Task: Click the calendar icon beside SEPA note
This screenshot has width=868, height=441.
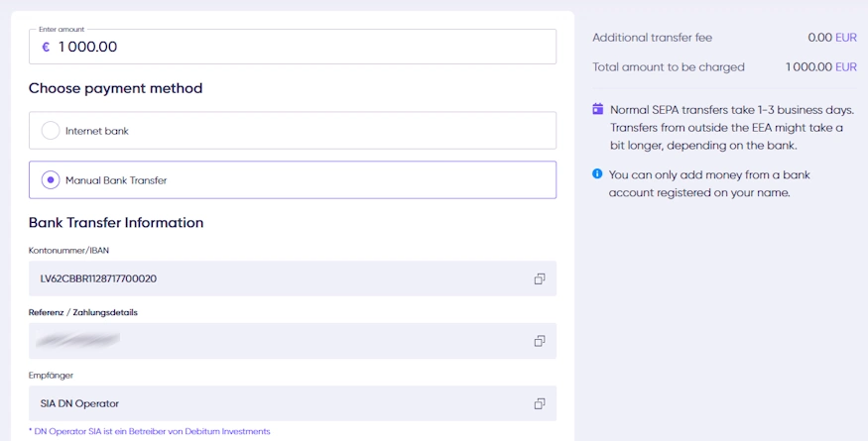Action: 598,109
